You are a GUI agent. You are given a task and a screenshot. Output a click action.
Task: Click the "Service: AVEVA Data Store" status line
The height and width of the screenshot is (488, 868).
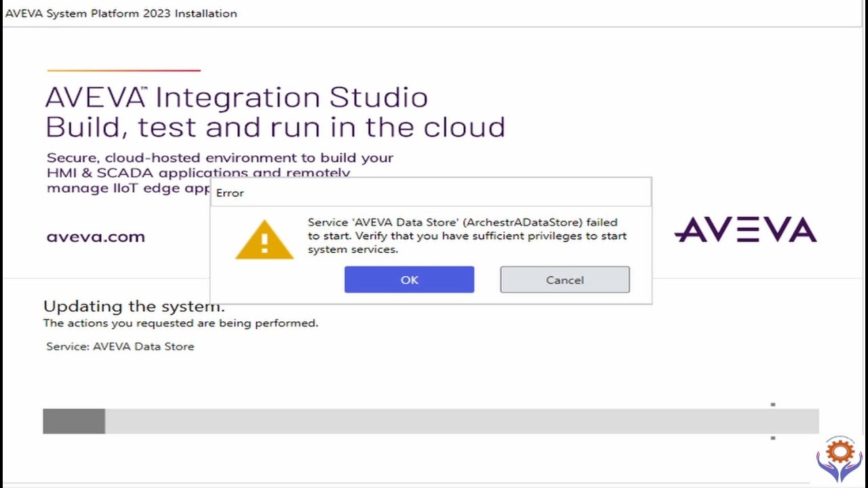point(120,346)
